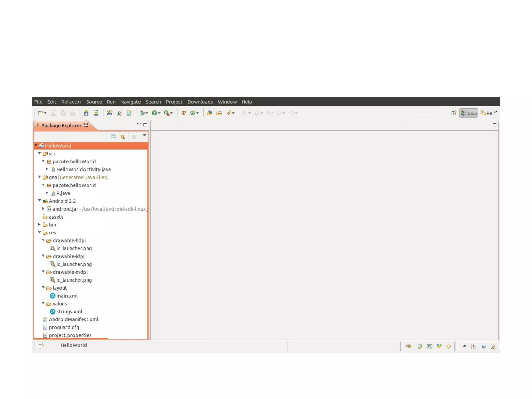Click Collapse All in Package Explorer

113,137
